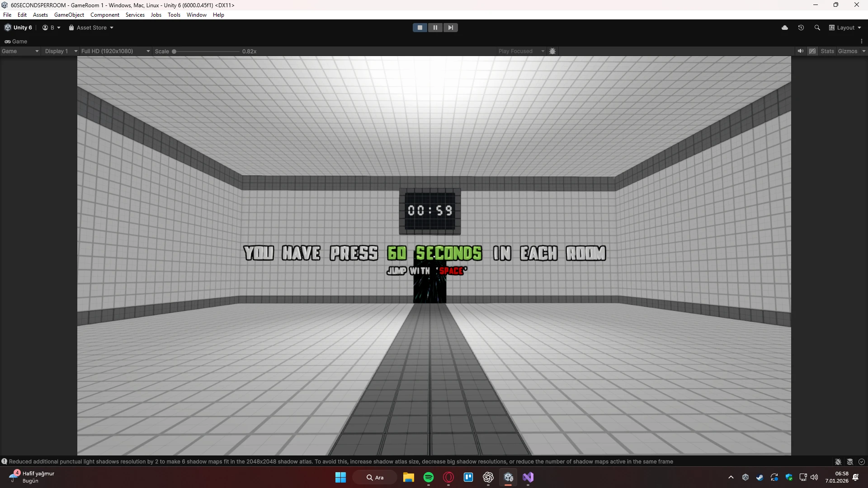Image resolution: width=868 pixels, height=488 pixels.
Task: Open Spotify from the taskbar
Action: [428, 477]
